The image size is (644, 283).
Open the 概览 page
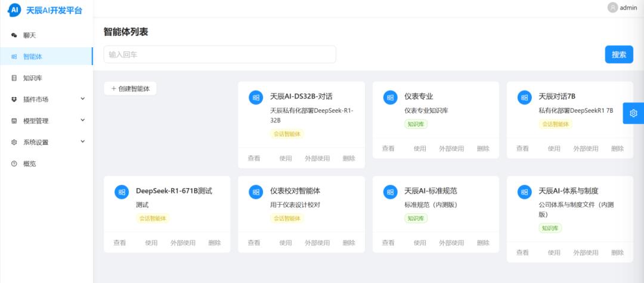(47, 164)
